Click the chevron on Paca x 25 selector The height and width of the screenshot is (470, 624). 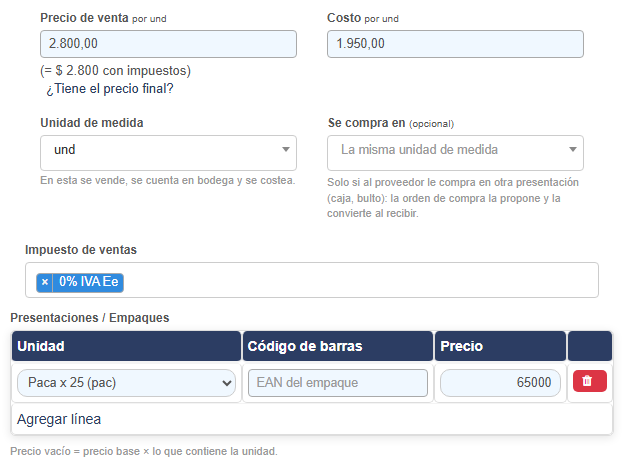tap(227, 383)
